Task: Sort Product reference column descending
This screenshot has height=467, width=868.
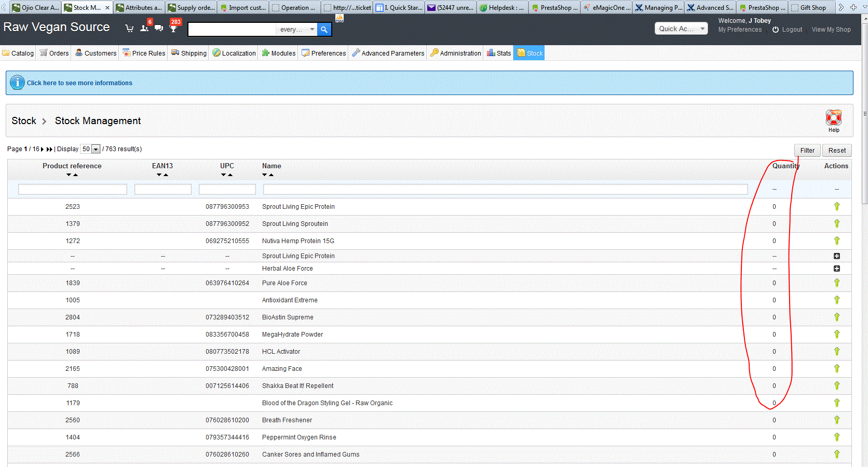Action: click(x=69, y=175)
